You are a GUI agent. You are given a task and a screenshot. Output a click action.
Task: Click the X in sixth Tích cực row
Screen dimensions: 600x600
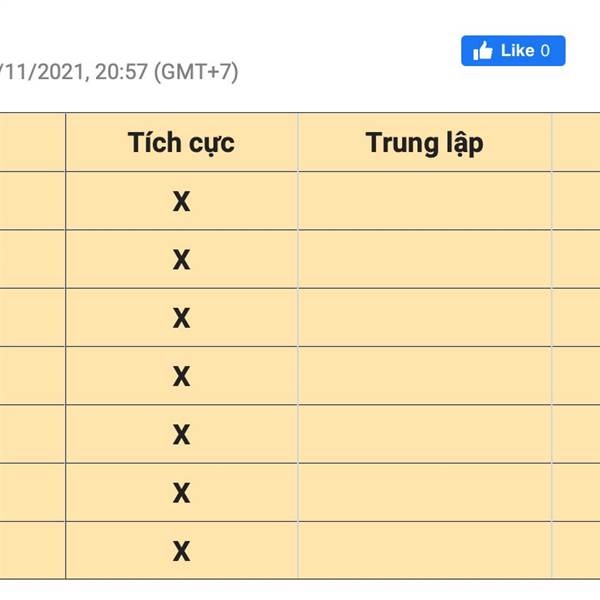(181, 493)
